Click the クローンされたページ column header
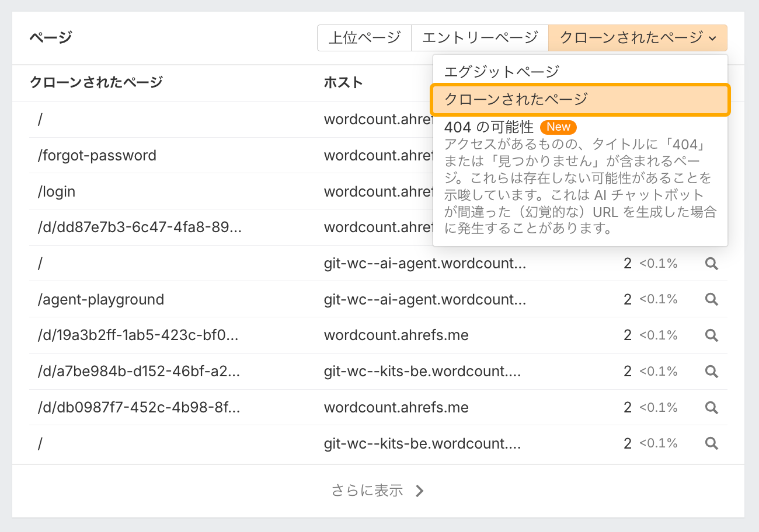Screen dimensions: 759x532 [96, 83]
